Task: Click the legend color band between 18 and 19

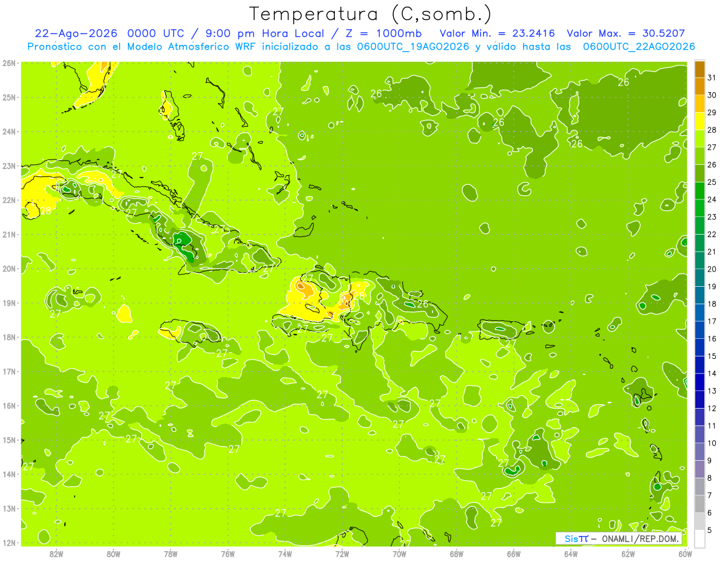Action: pos(699,295)
